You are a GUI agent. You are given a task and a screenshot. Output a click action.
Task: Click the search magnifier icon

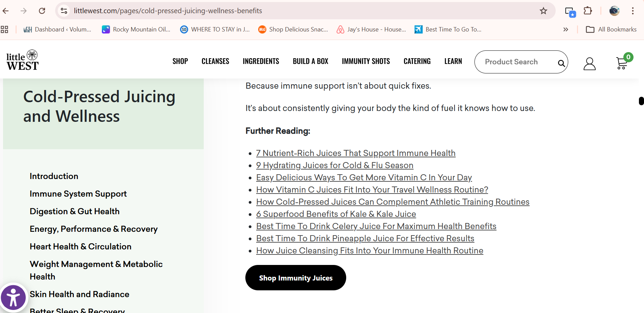click(561, 63)
